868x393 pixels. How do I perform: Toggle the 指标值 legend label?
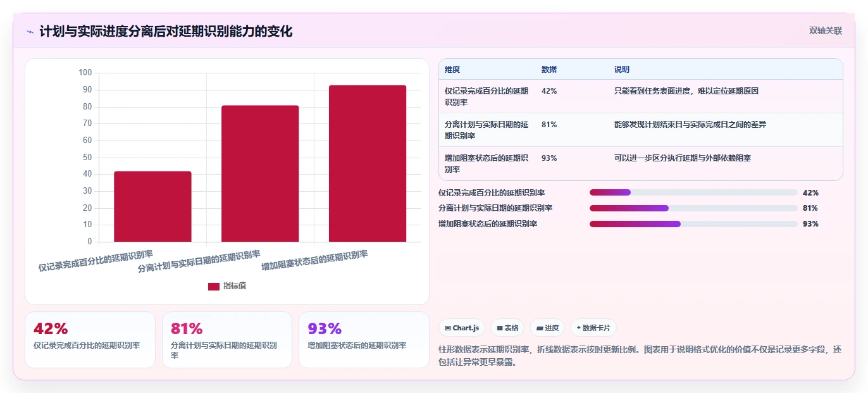235,286
